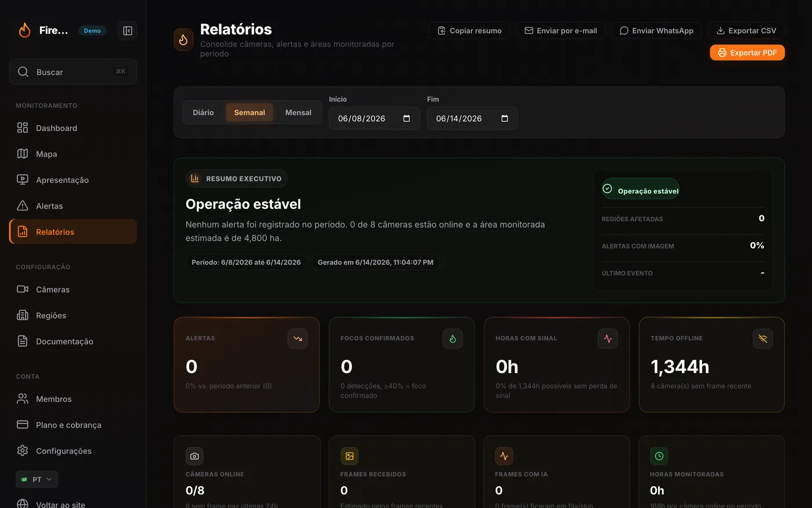Image resolution: width=812 pixels, height=508 pixels.
Task: Click the Início date field
Action: (x=374, y=118)
